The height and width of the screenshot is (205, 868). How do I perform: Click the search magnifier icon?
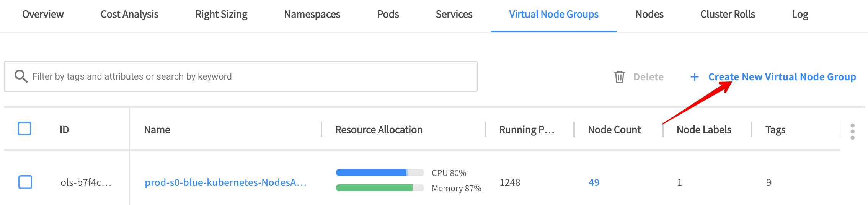click(x=21, y=76)
